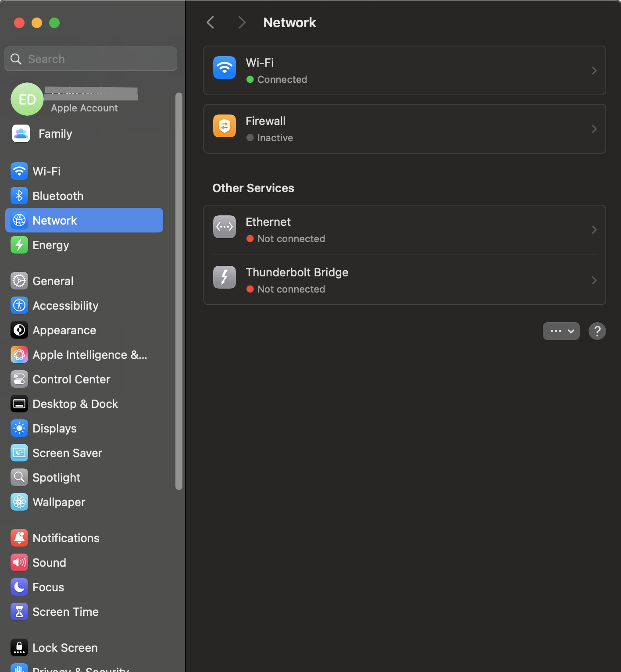Click the Screen Saver icon

(19, 453)
